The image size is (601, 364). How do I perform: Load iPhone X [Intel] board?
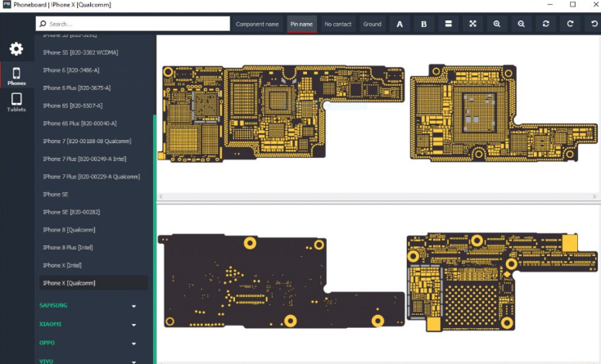(62, 265)
